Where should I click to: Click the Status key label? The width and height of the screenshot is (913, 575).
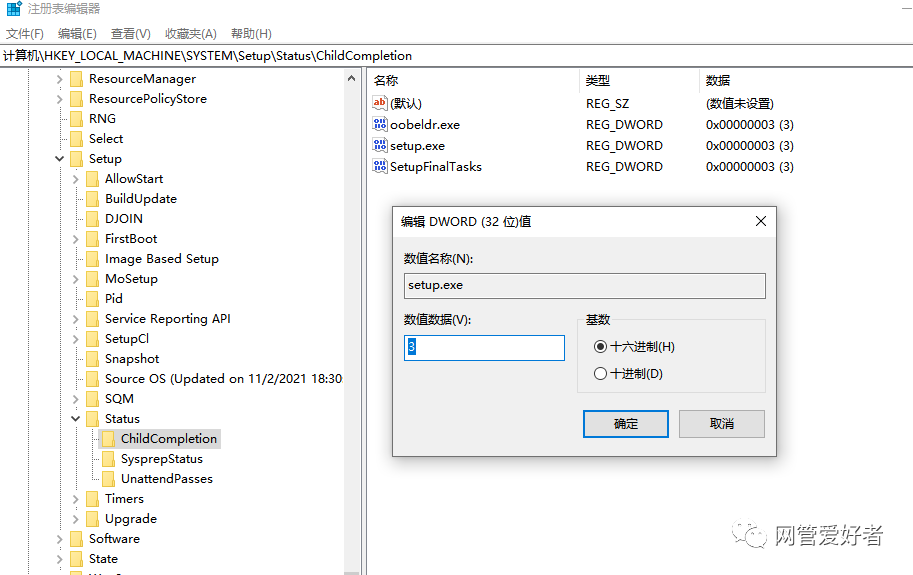pos(122,419)
